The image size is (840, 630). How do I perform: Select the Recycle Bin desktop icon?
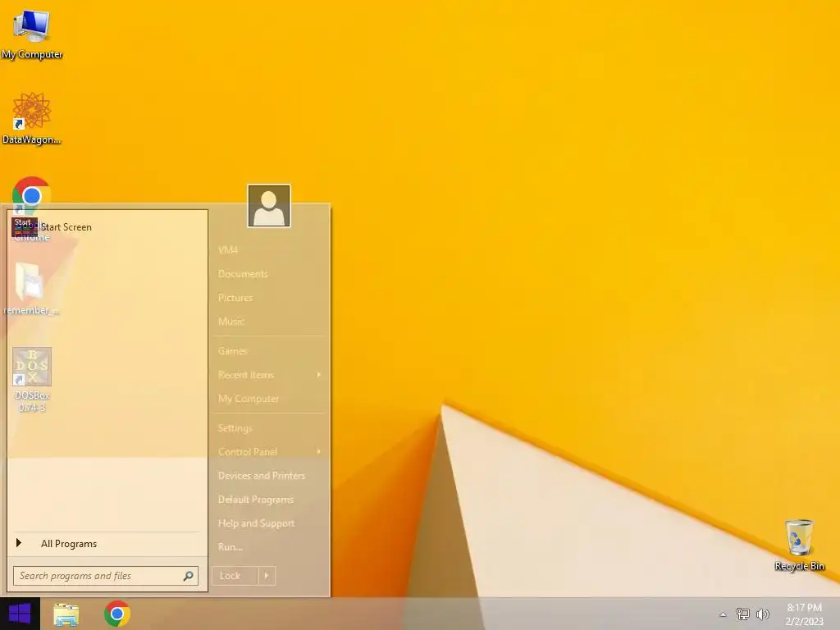[799, 545]
